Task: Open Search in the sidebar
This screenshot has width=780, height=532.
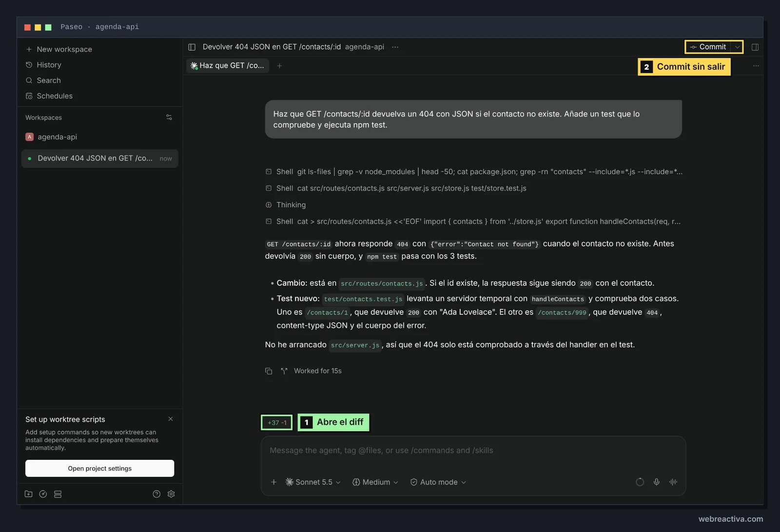Action: click(43, 80)
